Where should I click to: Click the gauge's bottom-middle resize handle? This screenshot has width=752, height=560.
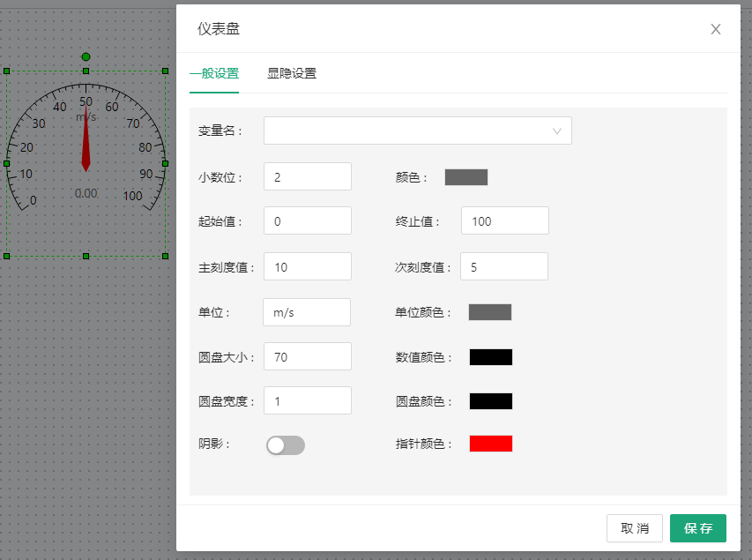(x=86, y=256)
